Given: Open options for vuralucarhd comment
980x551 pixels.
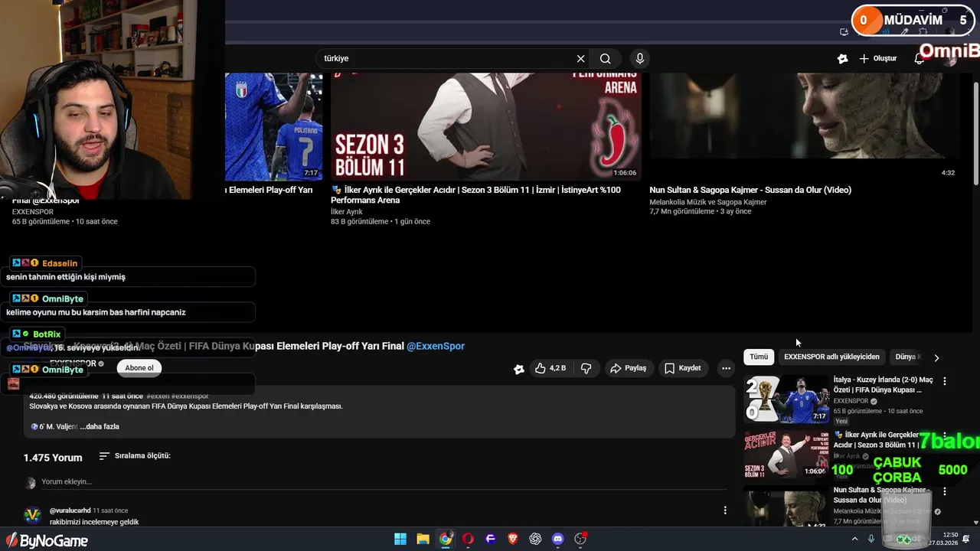Looking at the screenshot, I should [725, 510].
